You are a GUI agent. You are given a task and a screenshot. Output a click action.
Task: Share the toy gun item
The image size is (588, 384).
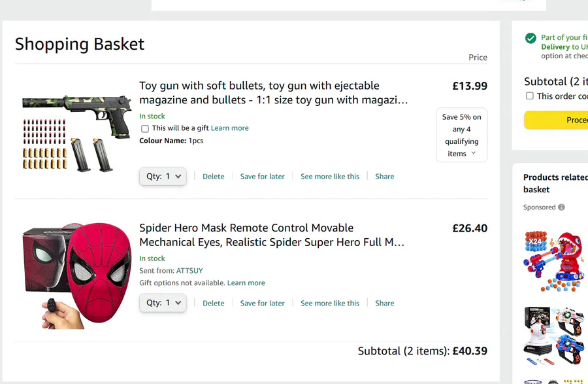click(384, 177)
